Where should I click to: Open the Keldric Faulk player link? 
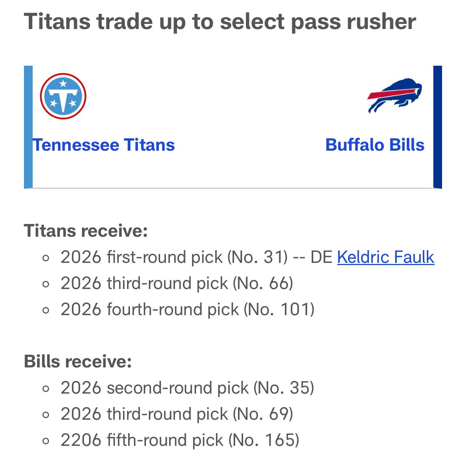385,257
